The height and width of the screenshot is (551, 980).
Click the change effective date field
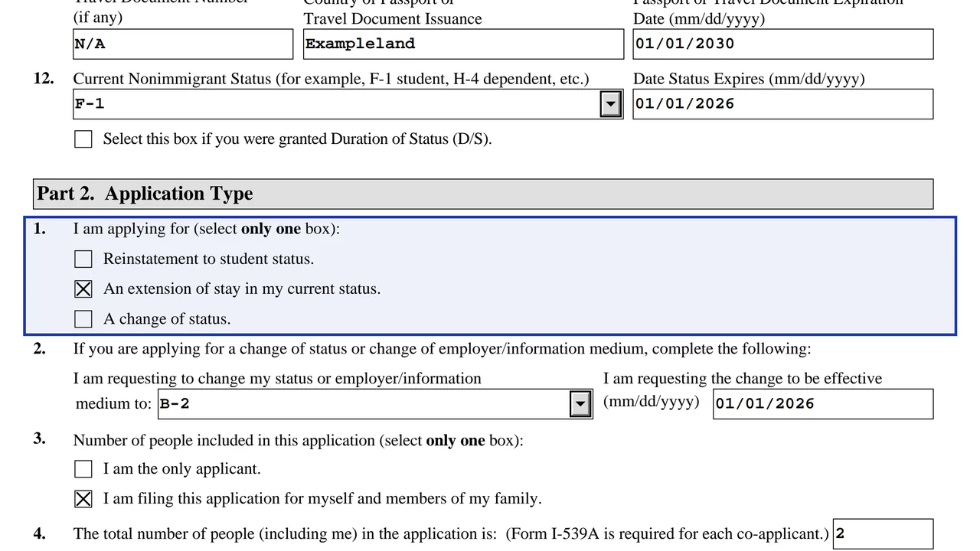click(x=823, y=404)
